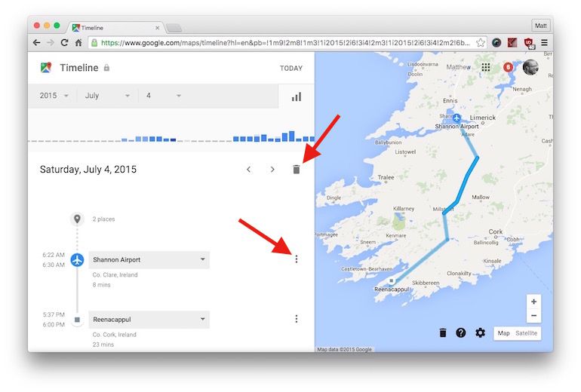The width and height of the screenshot is (581, 392).
Task: Click the Shannon Airport marker on map
Action: tap(456, 118)
